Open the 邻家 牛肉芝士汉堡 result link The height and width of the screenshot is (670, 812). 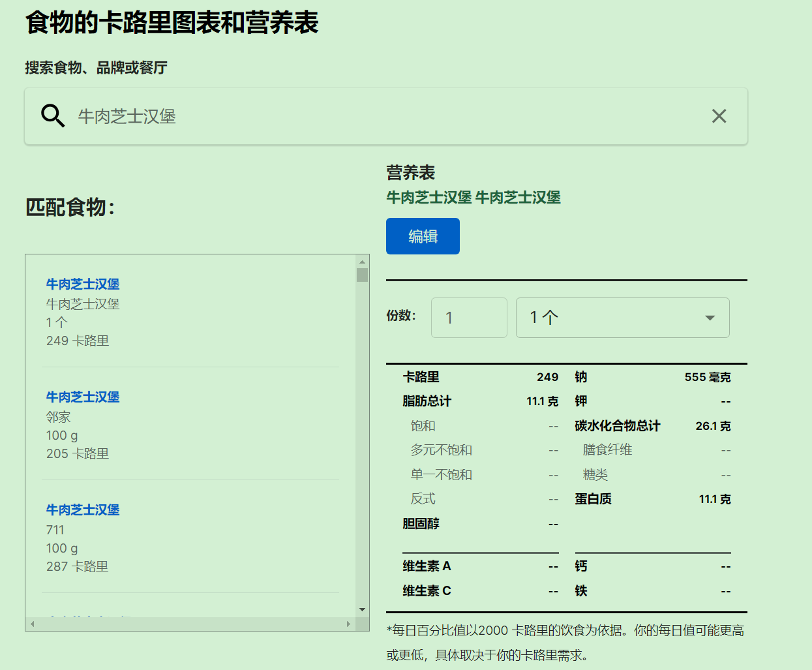(x=83, y=397)
